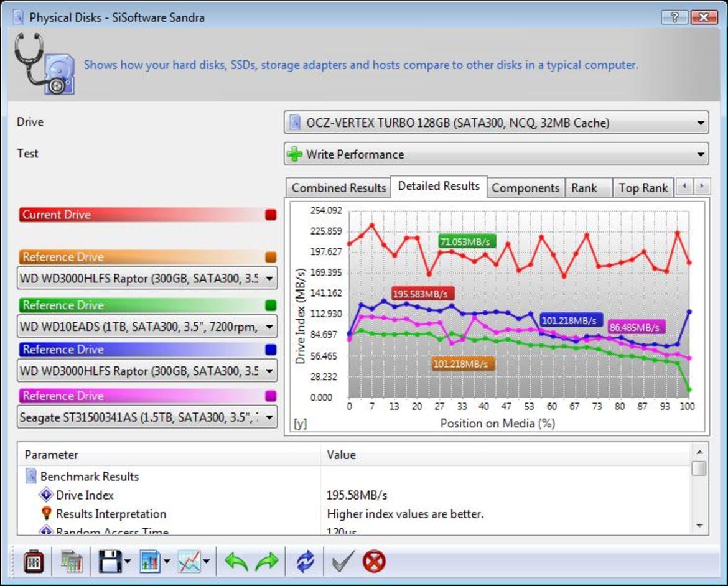Screen dimensions: 728x586
Task: Open the save floppy icon's dropdown arrow
Action: (x=128, y=562)
